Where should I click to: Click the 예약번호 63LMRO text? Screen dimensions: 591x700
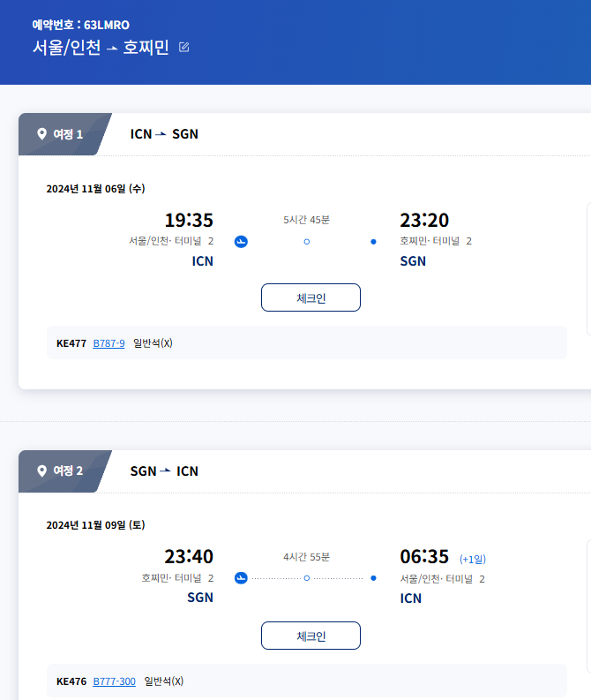coord(80,25)
